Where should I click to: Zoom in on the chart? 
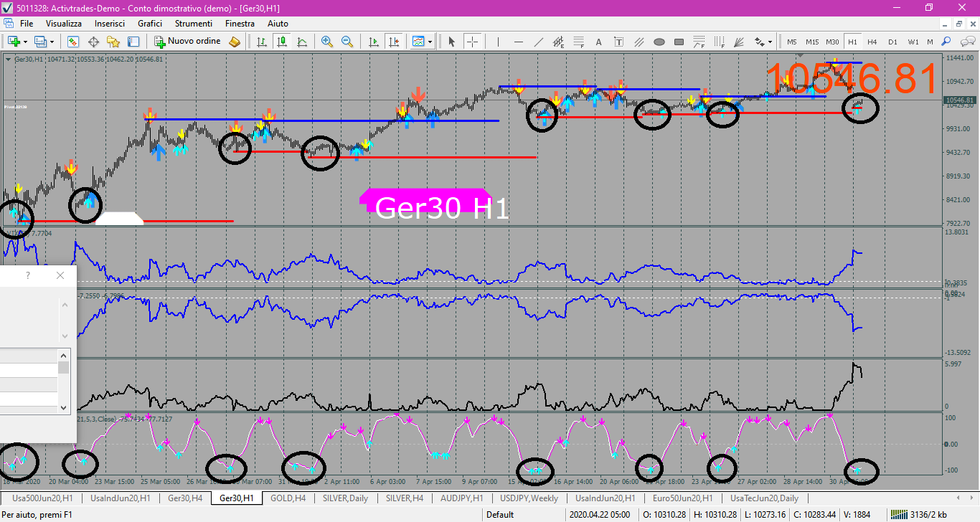tap(327, 42)
